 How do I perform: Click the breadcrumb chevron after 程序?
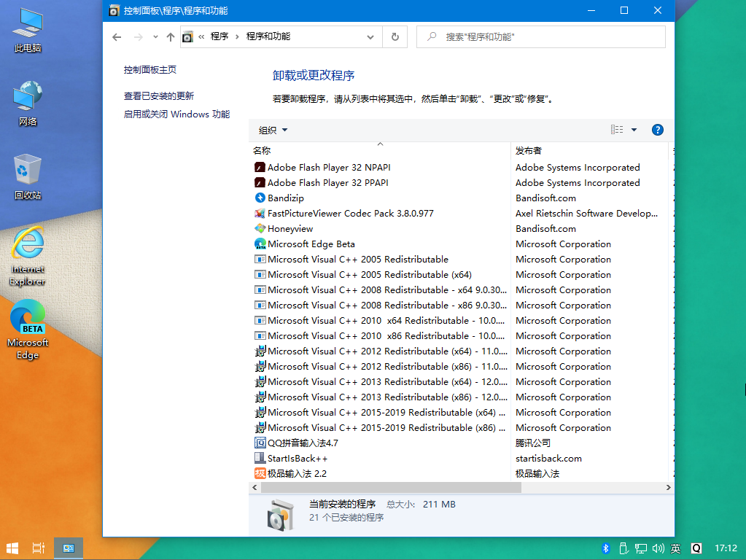[237, 36]
